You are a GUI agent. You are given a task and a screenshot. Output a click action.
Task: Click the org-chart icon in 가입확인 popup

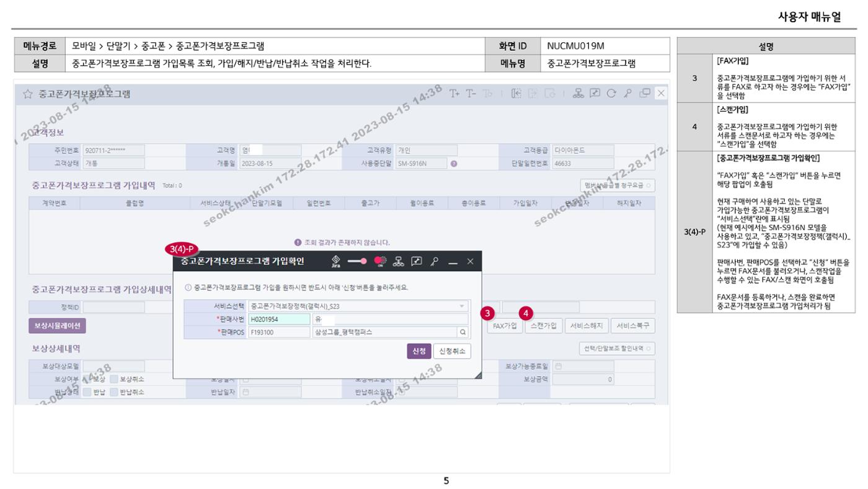(399, 262)
